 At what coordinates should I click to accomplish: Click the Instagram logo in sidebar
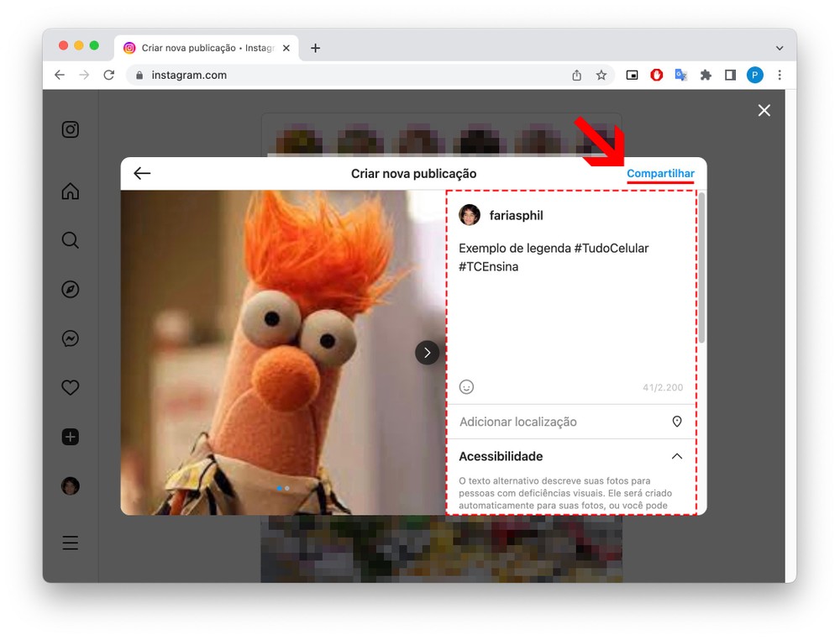(x=71, y=129)
